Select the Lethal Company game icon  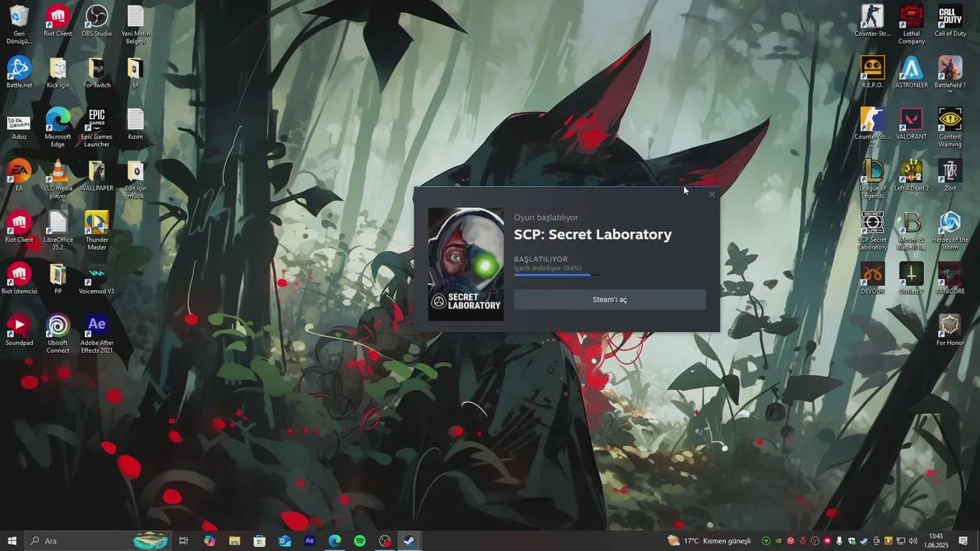coord(911,24)
